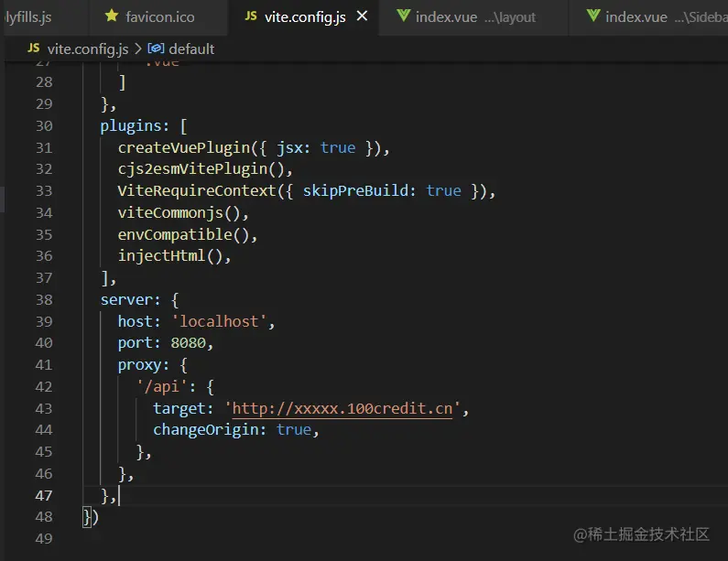
Task: Click vite.config.js in the breadcrumb
Action: pyautogui.click(x=88, y=49)
